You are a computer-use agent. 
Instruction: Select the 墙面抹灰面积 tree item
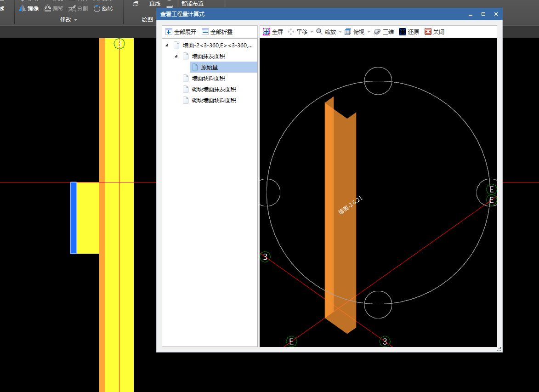208,56
